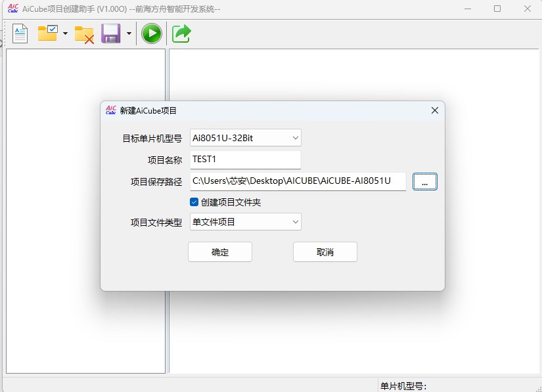Click the green export share arrow icon

point(181,33)
